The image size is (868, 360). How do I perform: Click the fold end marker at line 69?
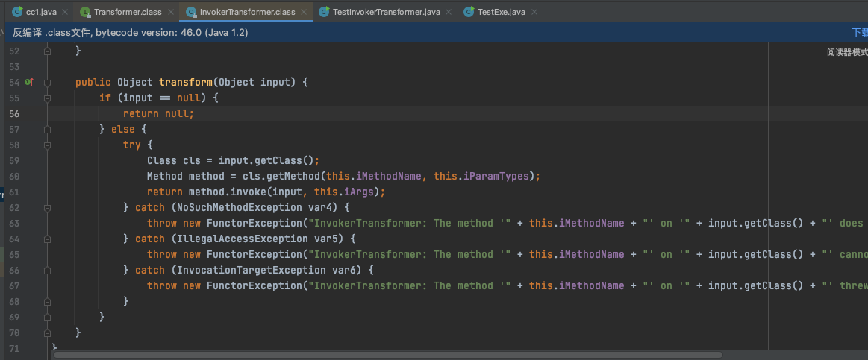tap(47, 318)
